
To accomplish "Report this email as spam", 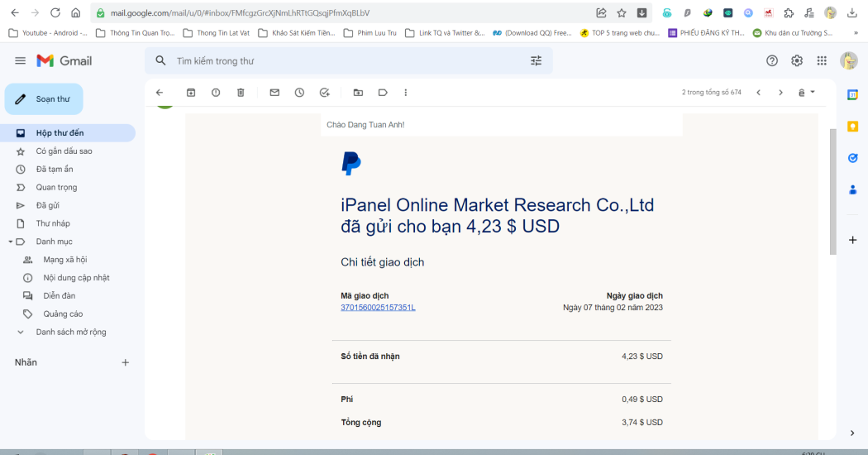I will tap(216, 93).
